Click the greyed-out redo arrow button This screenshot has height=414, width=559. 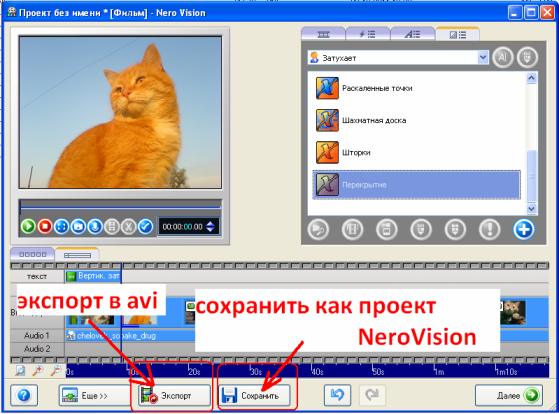(x=372, y=395)
